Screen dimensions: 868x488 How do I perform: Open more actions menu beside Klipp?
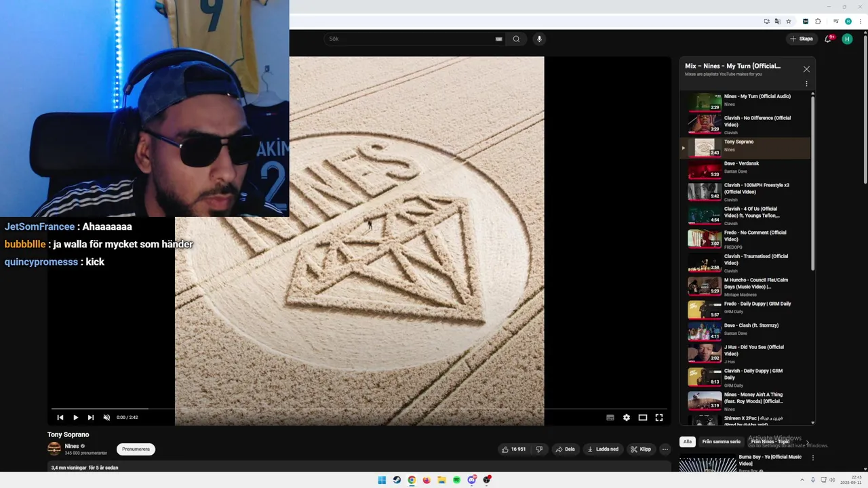pyautogui.click(x=665, y=449)
